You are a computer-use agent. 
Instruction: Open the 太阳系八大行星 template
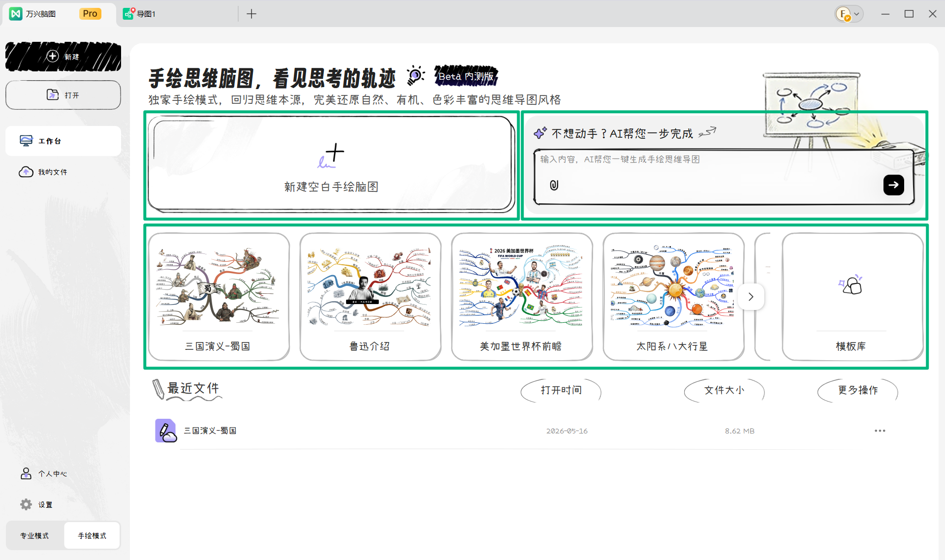(x=673, y=297)
